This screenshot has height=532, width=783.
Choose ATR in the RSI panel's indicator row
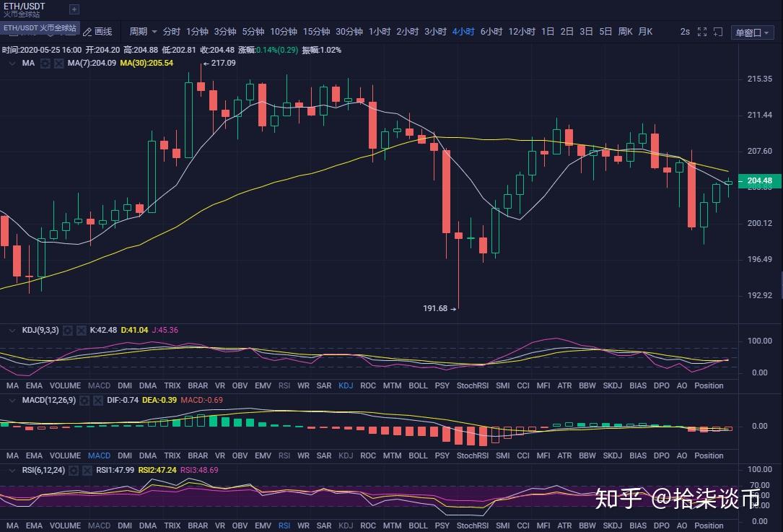(x=564, y=526)
